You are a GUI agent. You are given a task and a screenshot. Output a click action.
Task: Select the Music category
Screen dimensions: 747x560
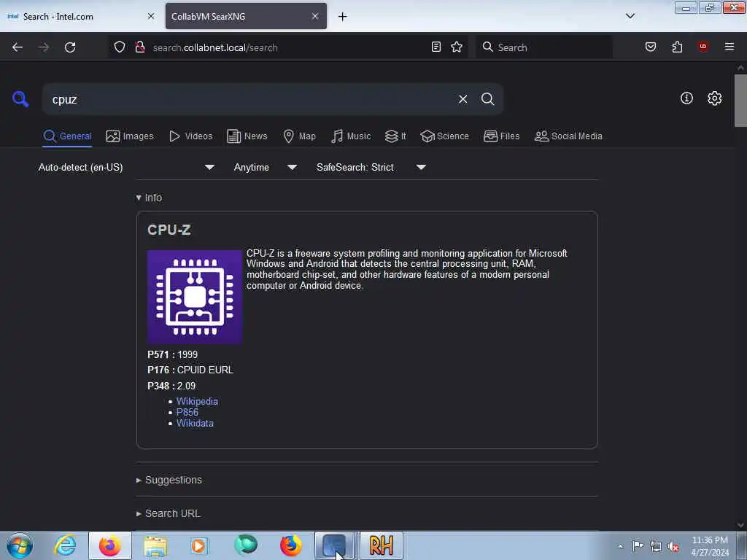[351, 136]
